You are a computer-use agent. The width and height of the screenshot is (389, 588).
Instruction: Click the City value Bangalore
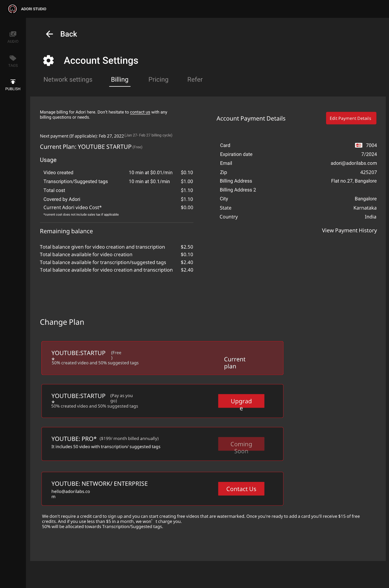pos(365,199)
